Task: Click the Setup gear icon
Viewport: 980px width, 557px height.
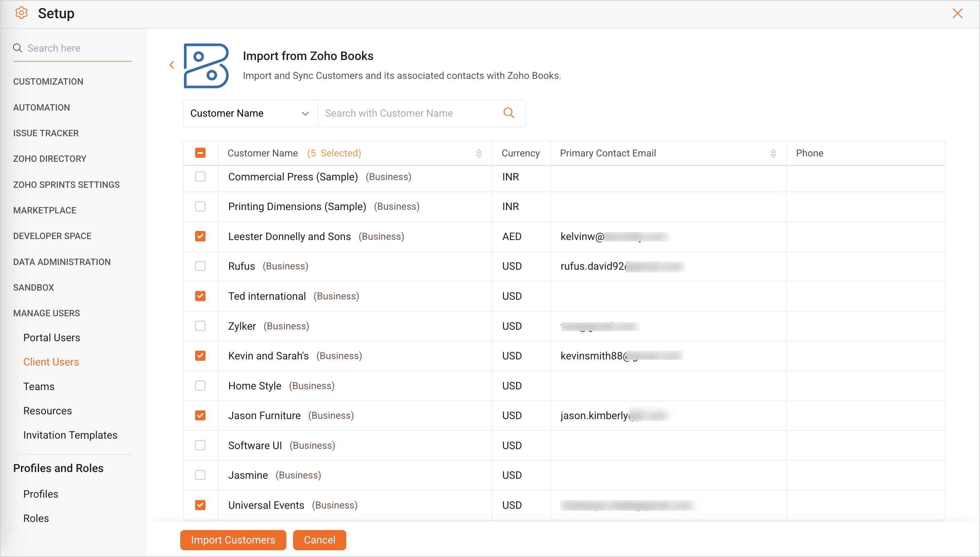Action: pyautogui.click(x=22, y=13)
